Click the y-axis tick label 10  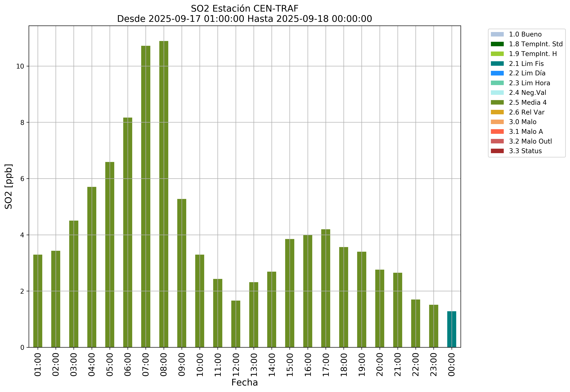20,66
